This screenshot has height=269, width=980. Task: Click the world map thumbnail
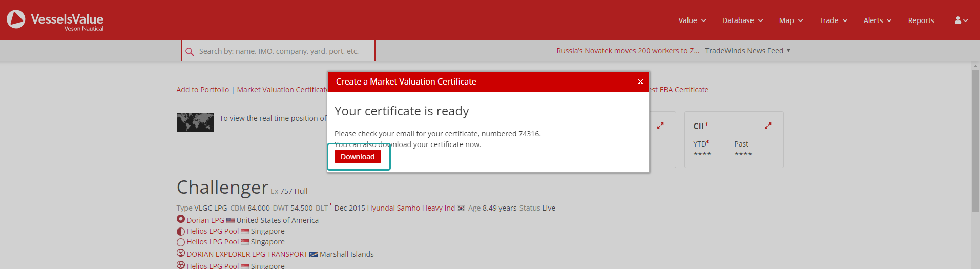coord(195,122)
